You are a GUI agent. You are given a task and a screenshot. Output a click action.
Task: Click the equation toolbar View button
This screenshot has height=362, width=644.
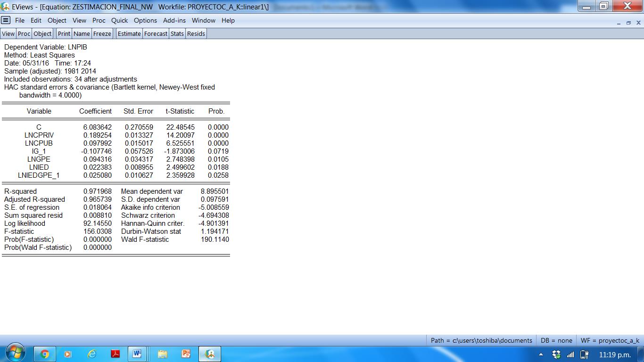(x=8, y=33)
